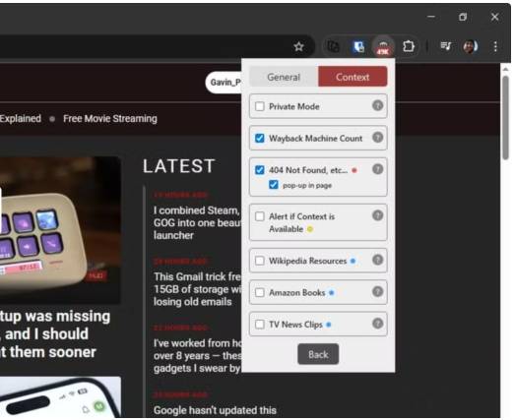Minimize the browser window
Screen dimensions: 514x420
(x=431, y=17)
